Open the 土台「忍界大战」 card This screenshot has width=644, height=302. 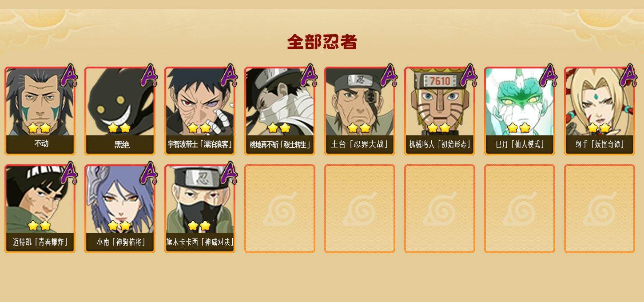pyautogui.click(x=360, y=111)
